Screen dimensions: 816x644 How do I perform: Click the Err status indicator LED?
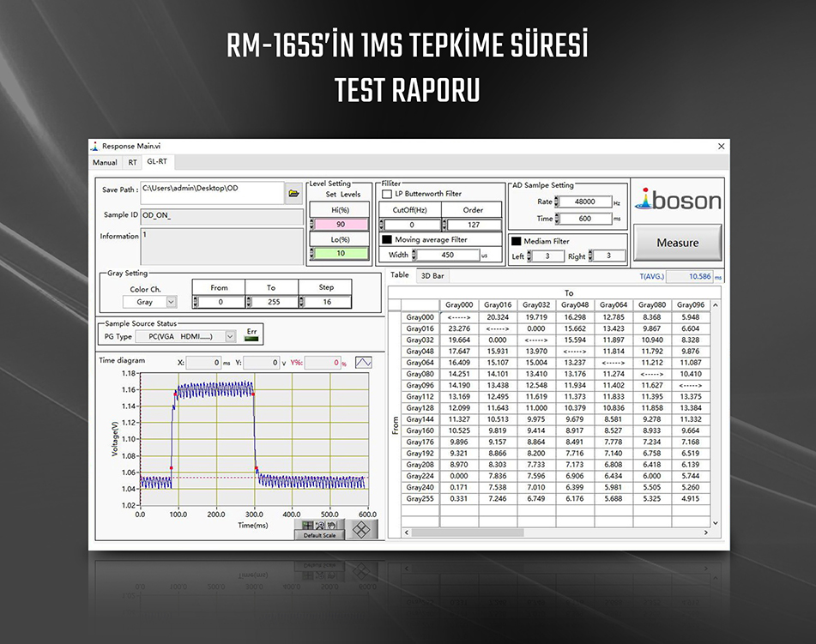251,340
